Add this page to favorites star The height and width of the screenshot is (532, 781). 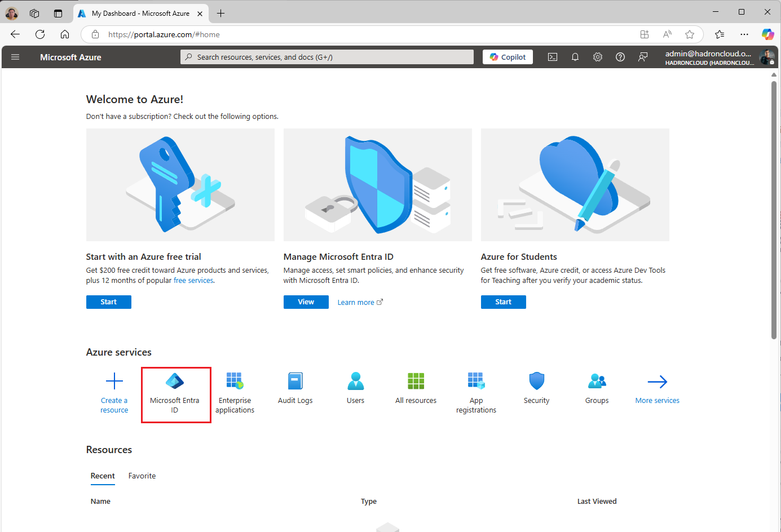pyautogui.click(x=690, y=34)
